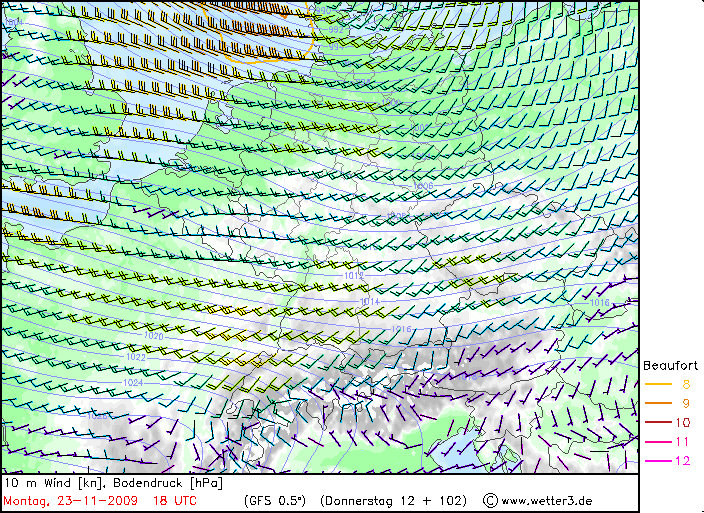Click the 1022 isobar label
This screenshot has width=704, height=513.
click(136, 357)
